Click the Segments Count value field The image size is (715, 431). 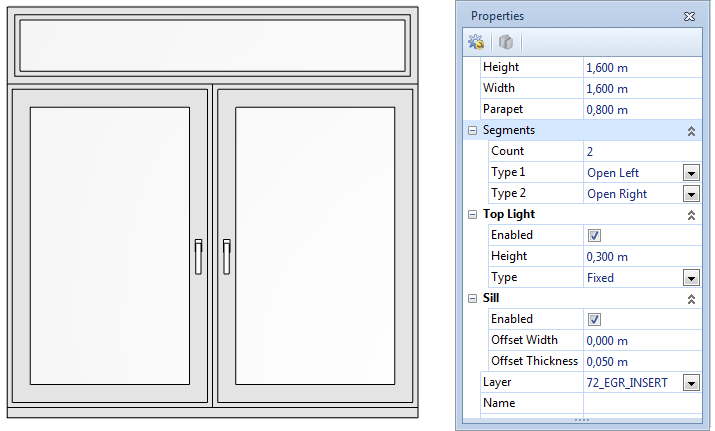point(640,151)
